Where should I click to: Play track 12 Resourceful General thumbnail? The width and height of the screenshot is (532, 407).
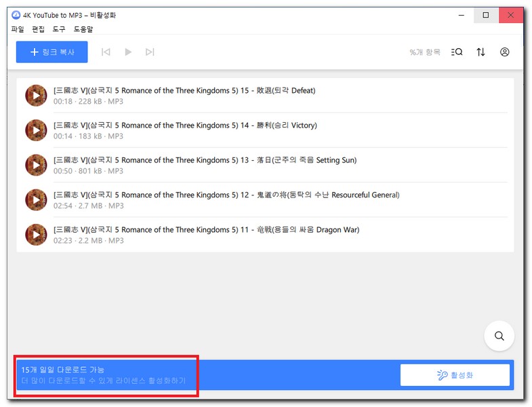36,199
